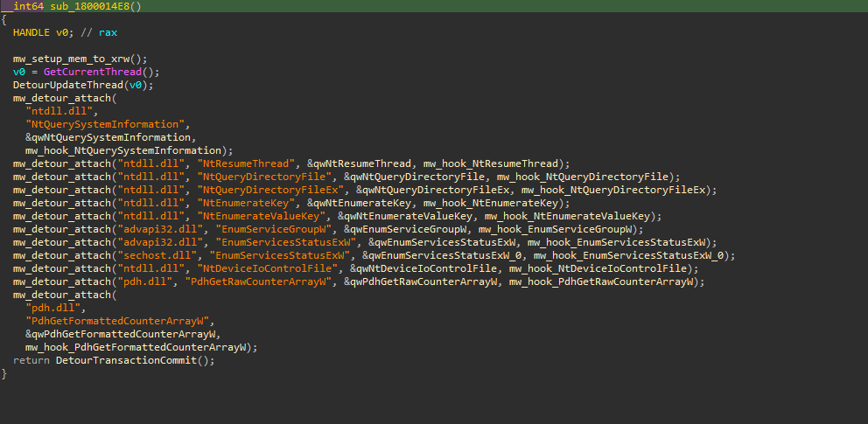868x424 pixels.
Task: Select the function name sub_1800014E8
Action: 87,7
